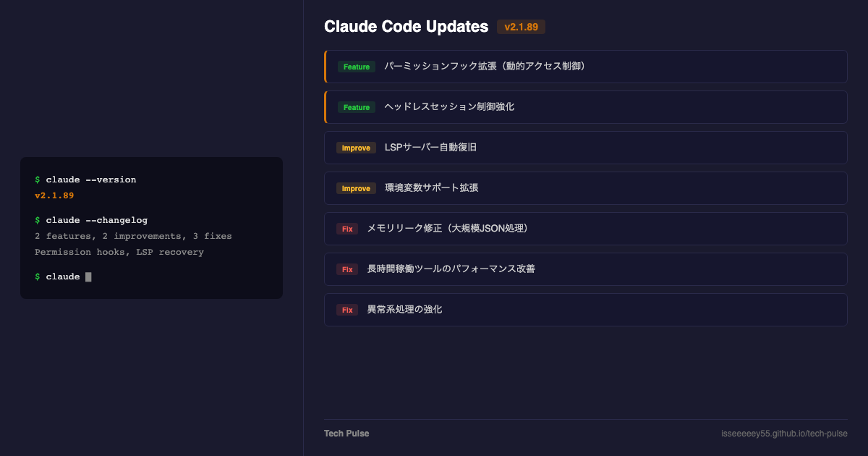Click the "claude --changelog" terminal command line
This screenshot has height=456, width=868.
(96, 220)
